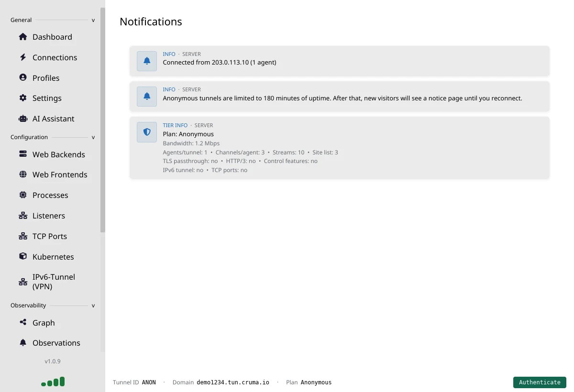Click the Web Backends server icon
574x392 pixels.
click(23, 154)
